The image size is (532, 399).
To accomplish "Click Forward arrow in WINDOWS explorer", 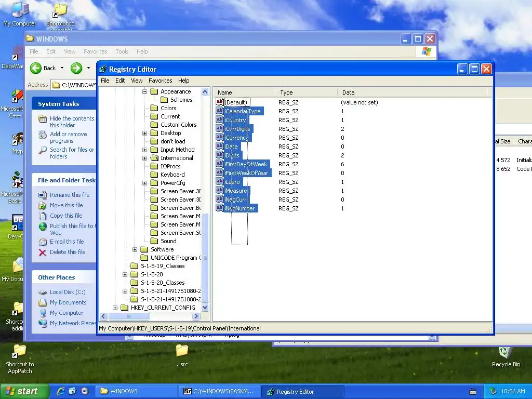I will click(76, 68).
